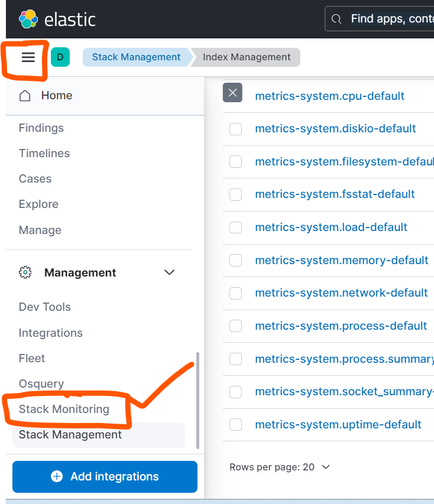Check the metrics-system.network-default checkbox

tap(235, 293)
